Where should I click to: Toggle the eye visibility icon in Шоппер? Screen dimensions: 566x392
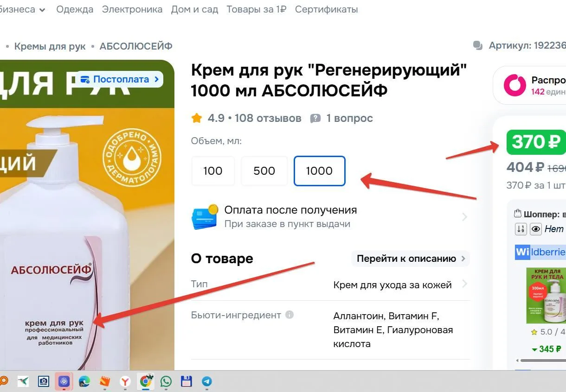(x=536, y=229)
